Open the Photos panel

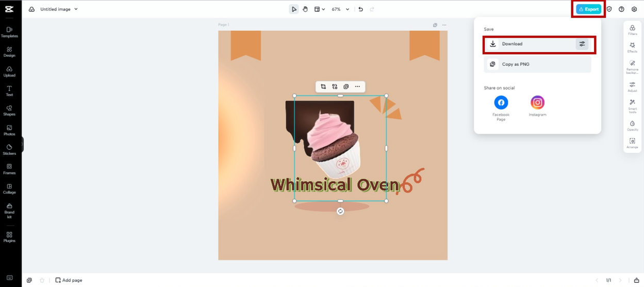point(9,130)
